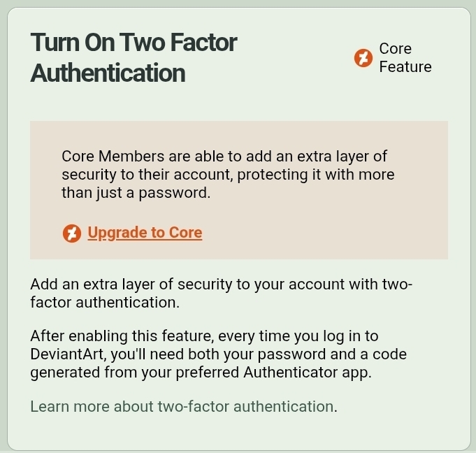Image resolution: width=476 pixels, height=453 pixels.
Task: Click the orange icon next to Upgrade to Core
Action: (72, 233)
